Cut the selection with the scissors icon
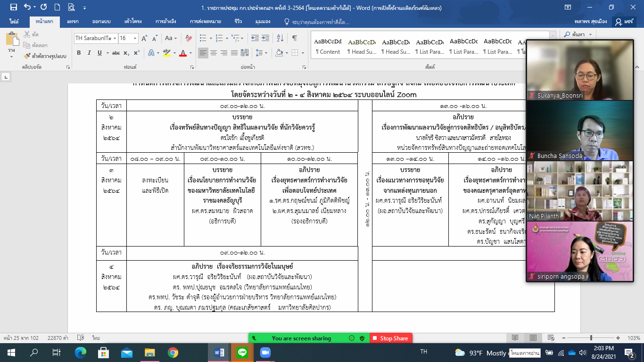The image size is (644, 362). pyautogui.click(x=27, y=34)
